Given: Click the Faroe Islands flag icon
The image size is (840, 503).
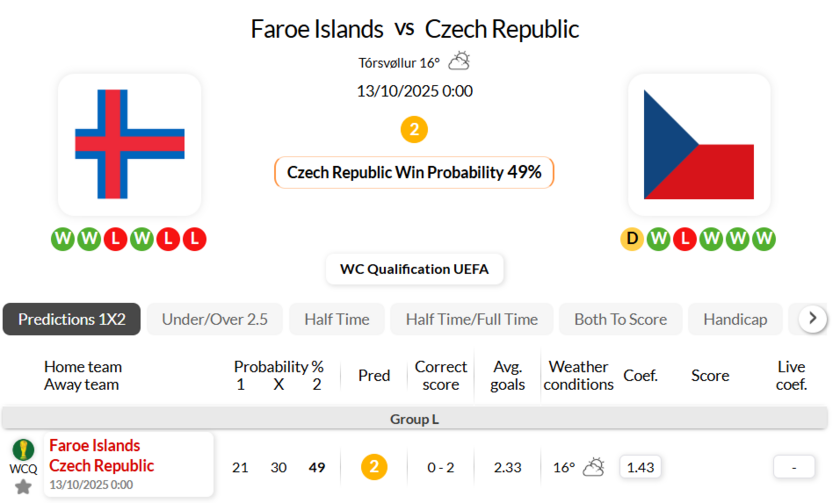Looking at the screenshot, I should point(129,144).
